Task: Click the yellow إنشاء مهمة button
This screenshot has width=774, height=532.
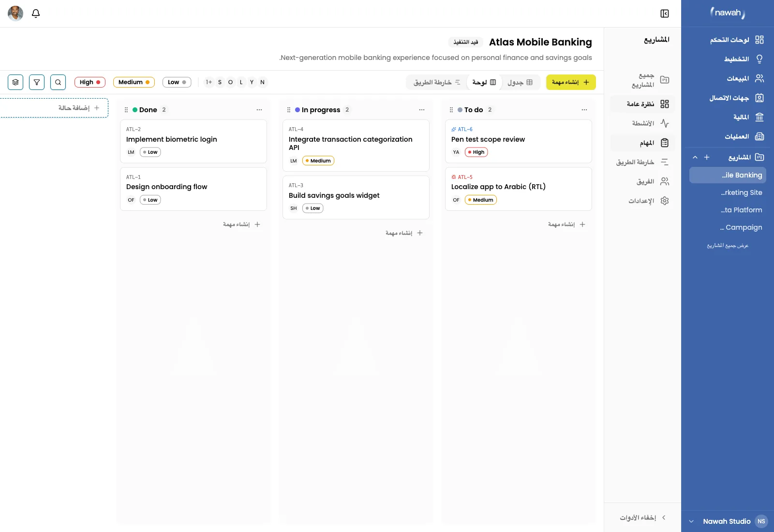Action: [571, 82]
